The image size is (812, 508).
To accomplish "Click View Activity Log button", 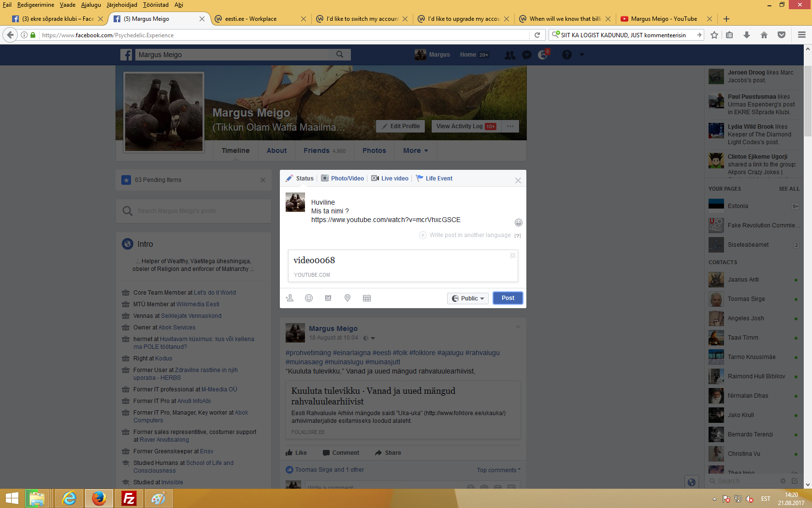I will (466, 126).
